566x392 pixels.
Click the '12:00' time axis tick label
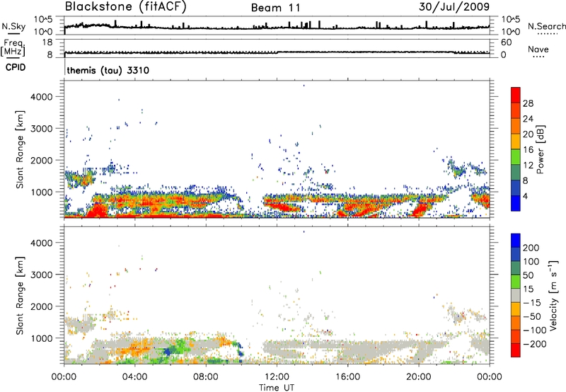(x=277, y=377)
